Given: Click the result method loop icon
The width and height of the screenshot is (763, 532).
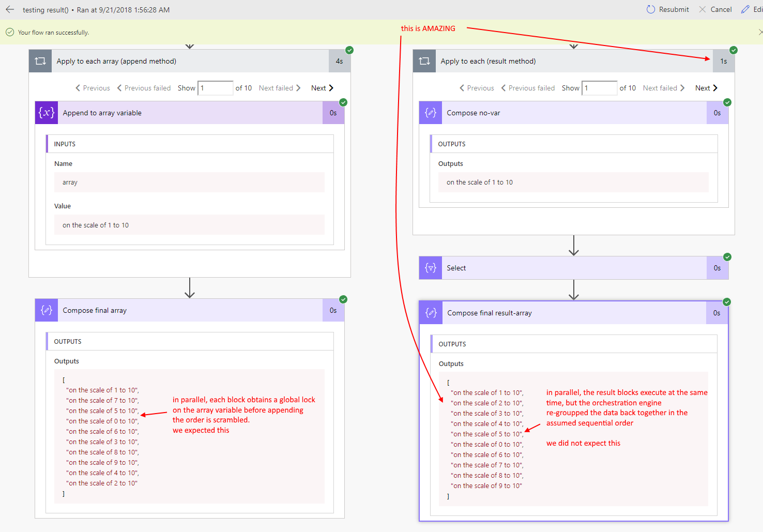Looking at the screenshot, I should (x=424, y=61).
